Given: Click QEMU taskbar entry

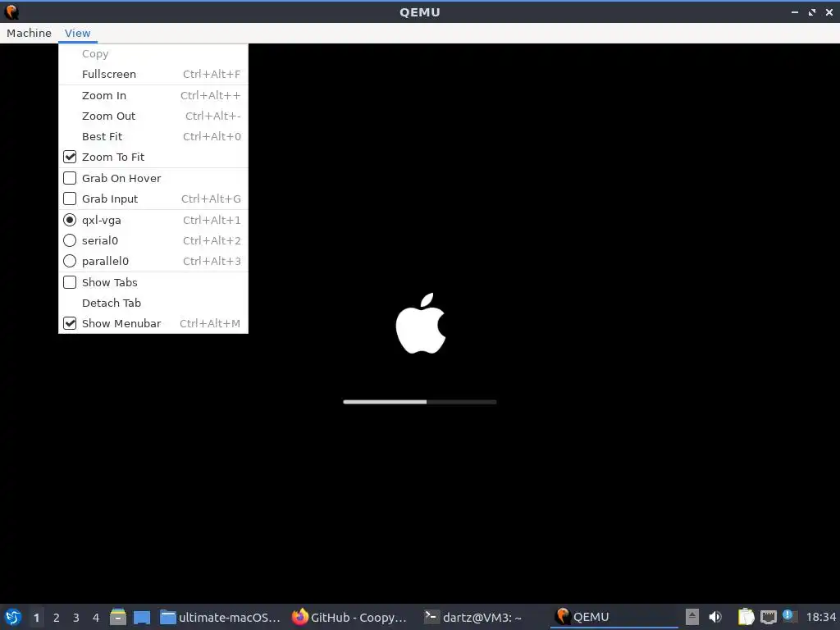Looking at the screenshot, I should tap(614, 617).
